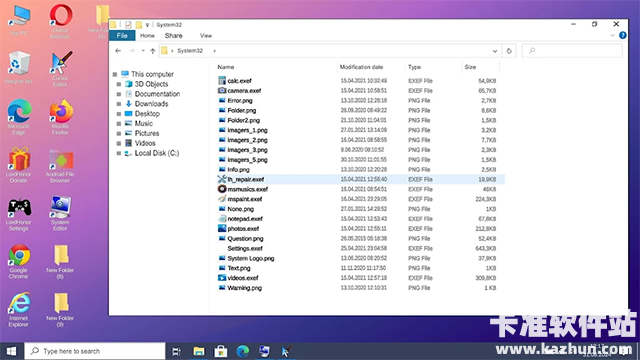Screen dimensions: 640x360
Task: Open the cursor editor taskbar icon
Action: 286,351
